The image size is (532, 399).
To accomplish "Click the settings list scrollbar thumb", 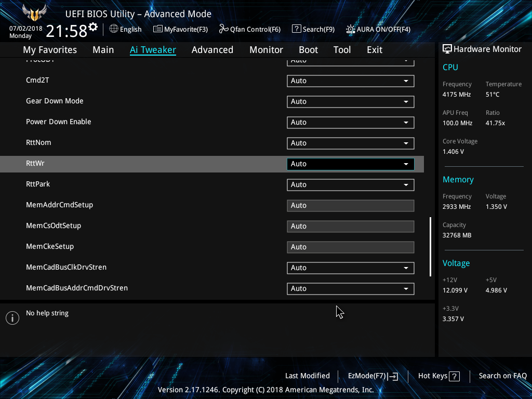I will pos(430,247).
